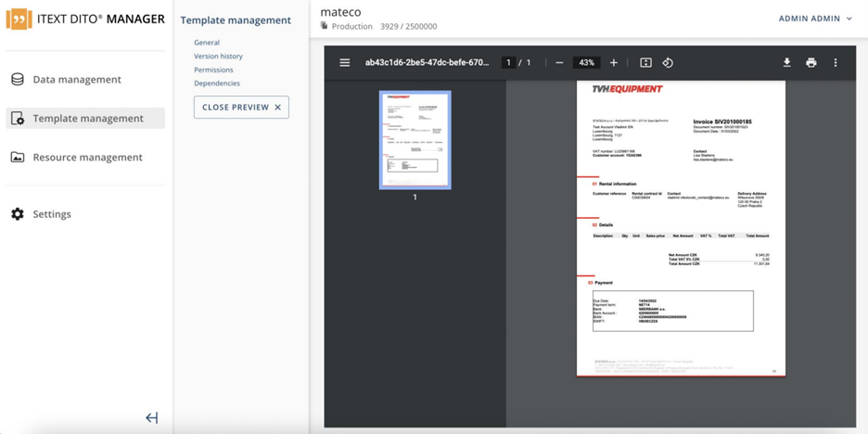
Task: Rotate the document counterclockwise
Action: point(668,63)
